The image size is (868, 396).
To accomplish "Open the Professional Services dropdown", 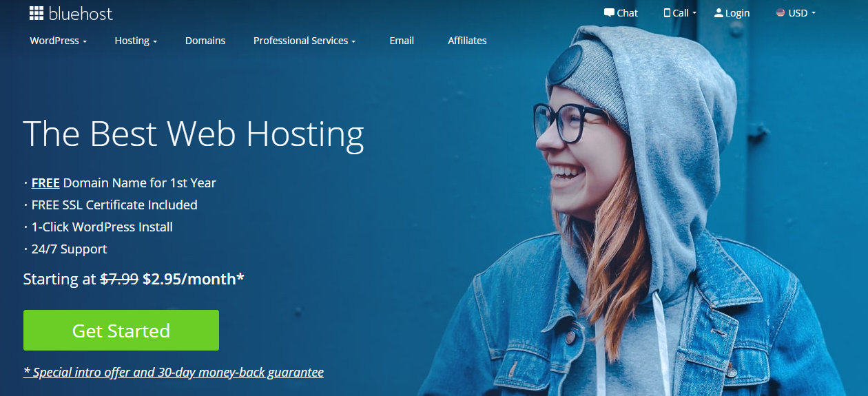I will click(x=304, y=41).
